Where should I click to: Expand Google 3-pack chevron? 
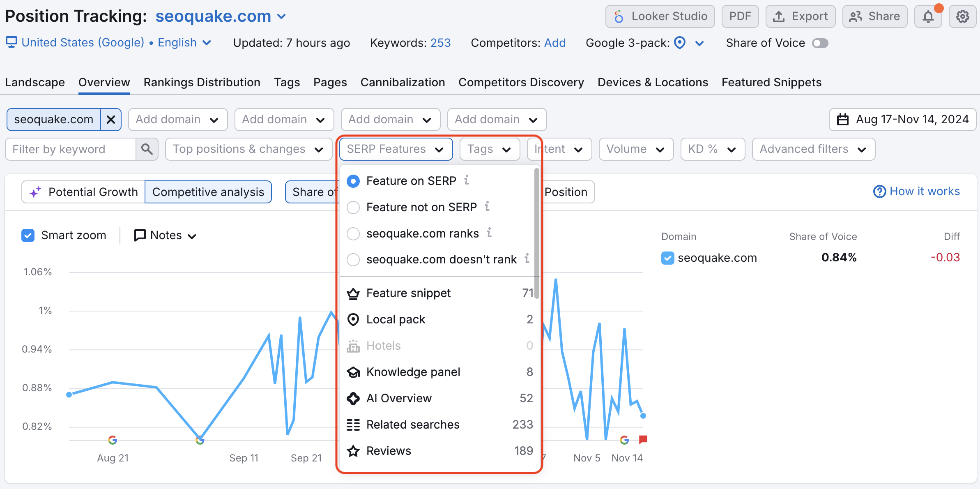699,43
